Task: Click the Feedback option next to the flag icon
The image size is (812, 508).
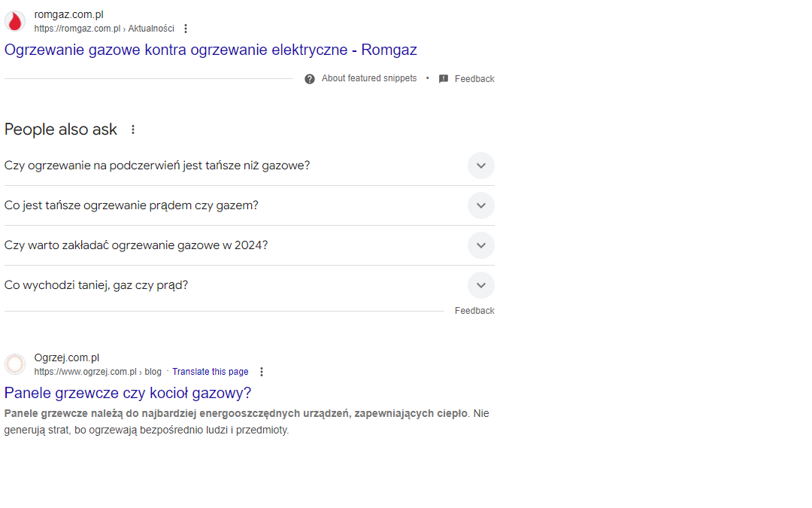Action: point(474,78)
